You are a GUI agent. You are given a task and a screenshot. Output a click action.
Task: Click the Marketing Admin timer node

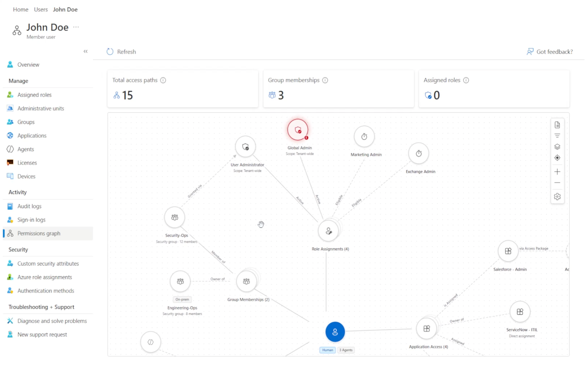pos(364,137)
